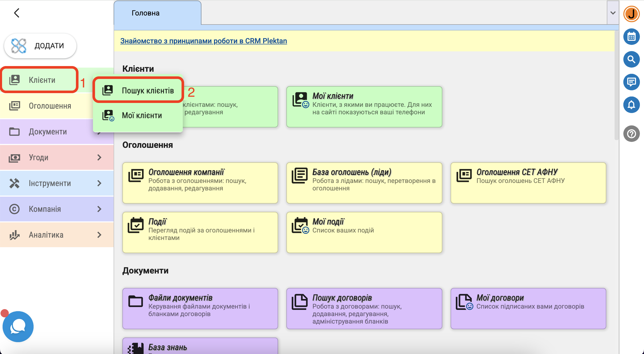
Task: Open the База оголошень (ліди) card
Action: [364, 183]
